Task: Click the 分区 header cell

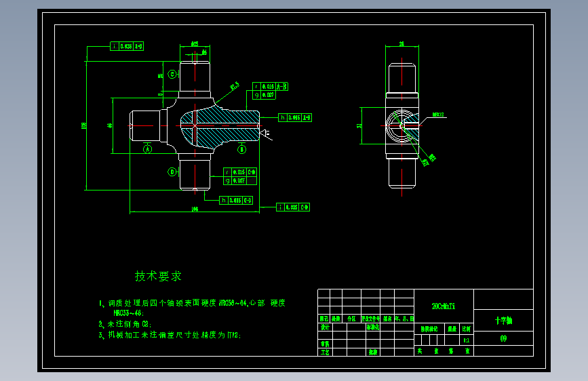Action: pyautogui.click(x=351, y=319)
